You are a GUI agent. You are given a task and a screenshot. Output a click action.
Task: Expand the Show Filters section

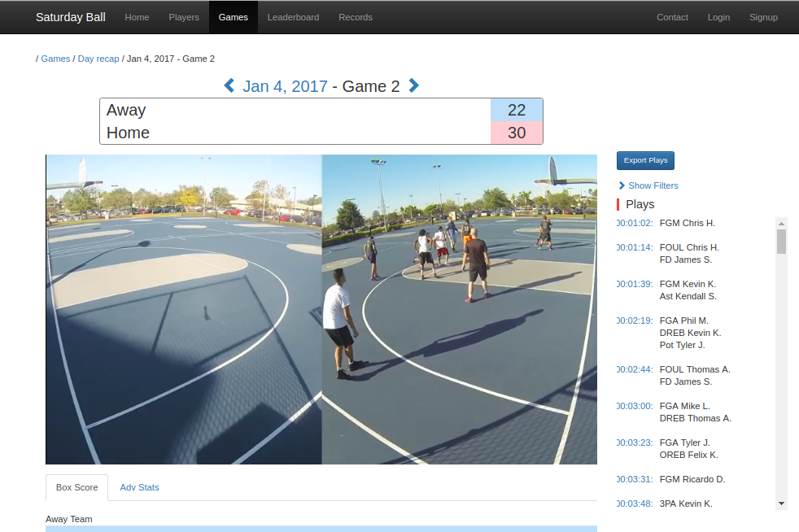[x=653, y=185]
